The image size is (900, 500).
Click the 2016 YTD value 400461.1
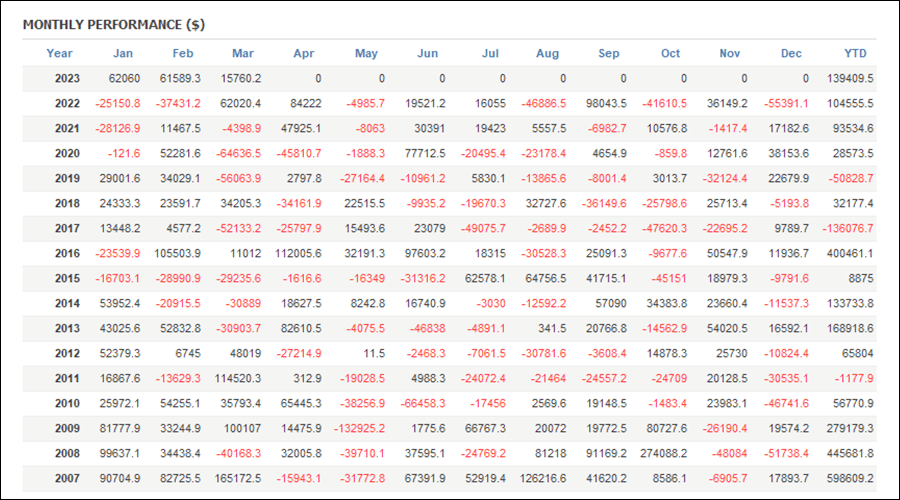[x=850, y=253]
